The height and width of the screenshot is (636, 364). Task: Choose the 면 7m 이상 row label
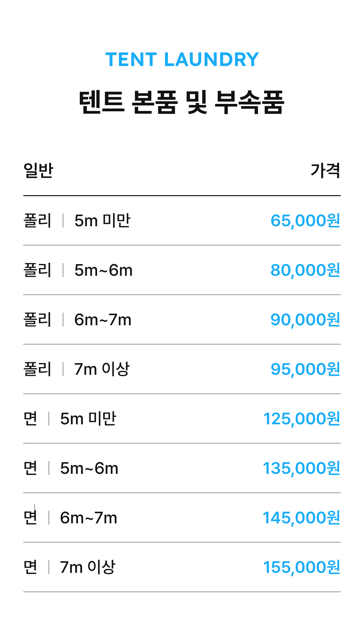pos(70,567)
